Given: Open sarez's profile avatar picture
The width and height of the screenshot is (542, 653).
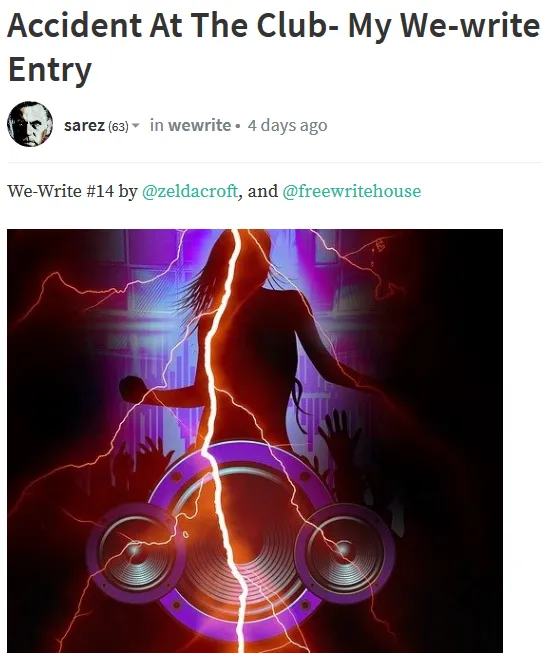Looking at the screenshot, I should (x=30, y=124).
